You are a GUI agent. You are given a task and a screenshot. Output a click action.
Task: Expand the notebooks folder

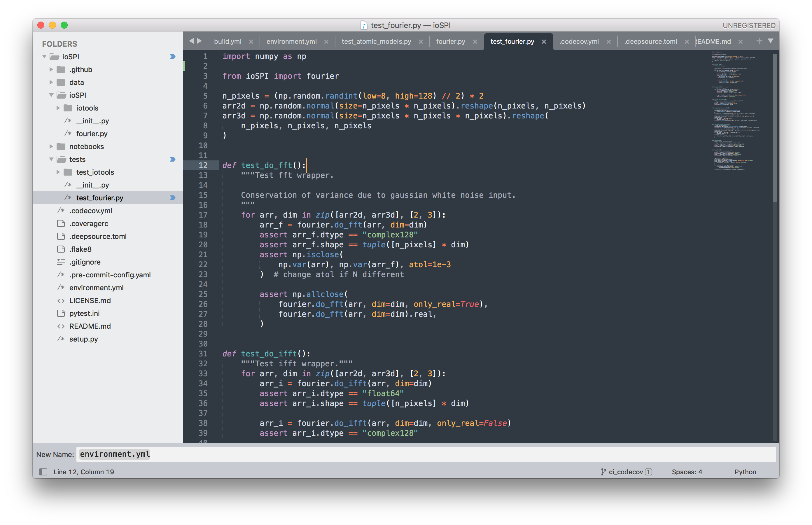tap(51, 147)
